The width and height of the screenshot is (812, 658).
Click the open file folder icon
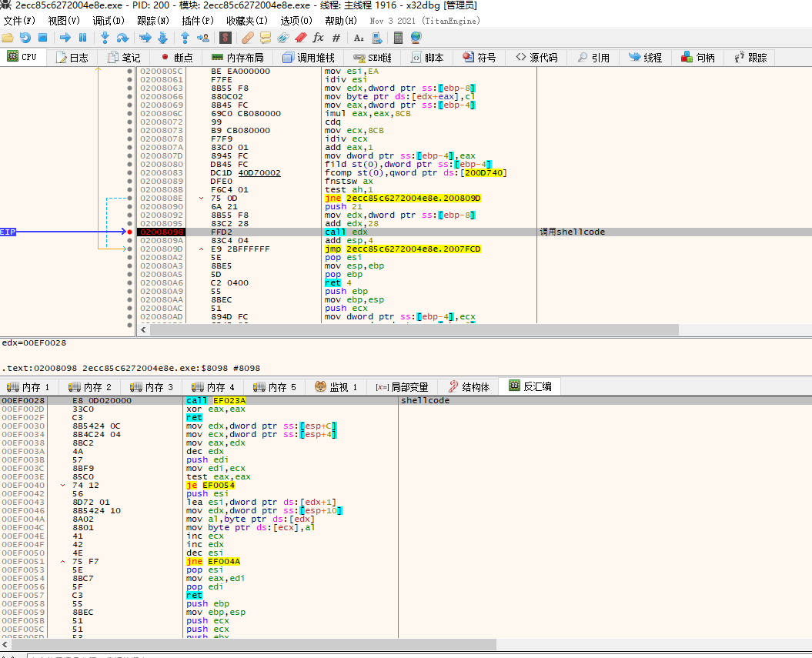pos(7,38)
